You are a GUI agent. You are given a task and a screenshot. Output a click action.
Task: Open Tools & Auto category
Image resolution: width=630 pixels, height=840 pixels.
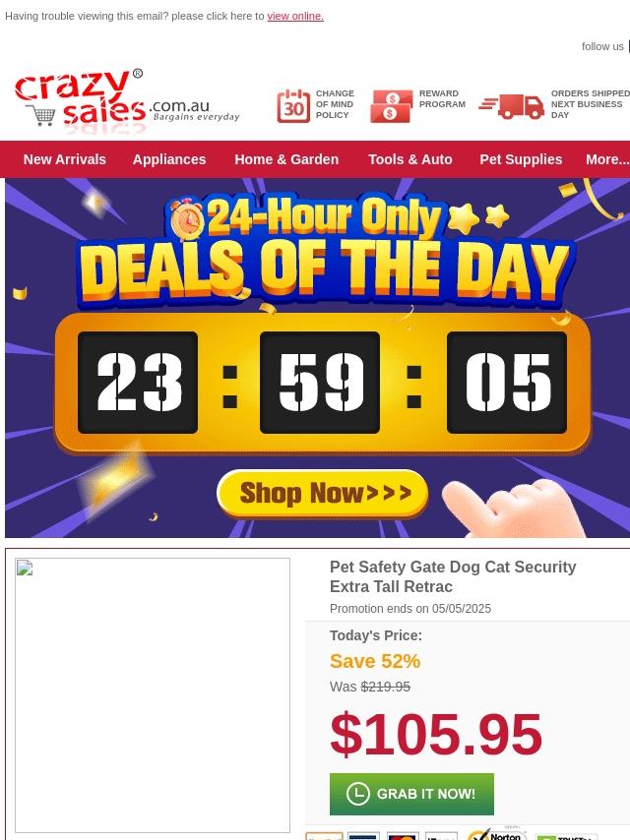410,159
